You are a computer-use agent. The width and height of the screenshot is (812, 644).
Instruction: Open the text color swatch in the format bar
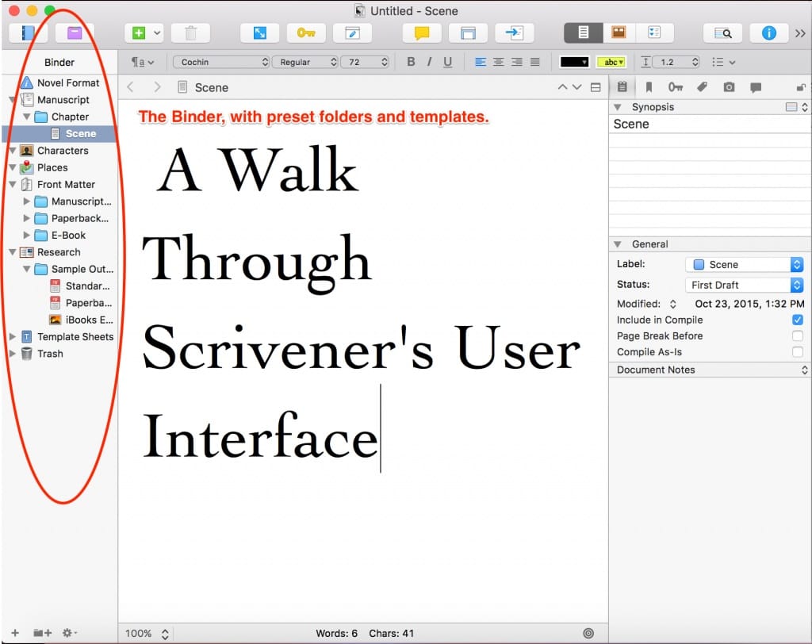pyautogui.click(x=574, y=61)
